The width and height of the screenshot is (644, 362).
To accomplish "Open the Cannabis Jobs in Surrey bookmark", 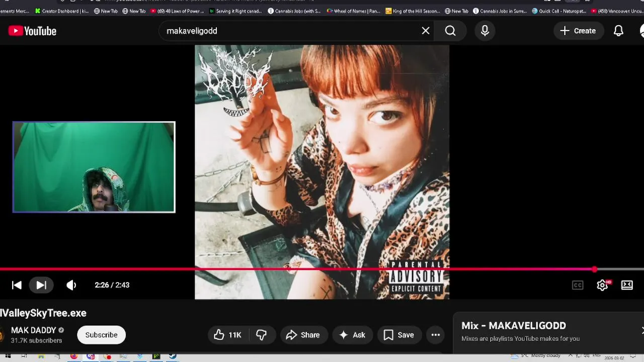I will pos(500,11).
